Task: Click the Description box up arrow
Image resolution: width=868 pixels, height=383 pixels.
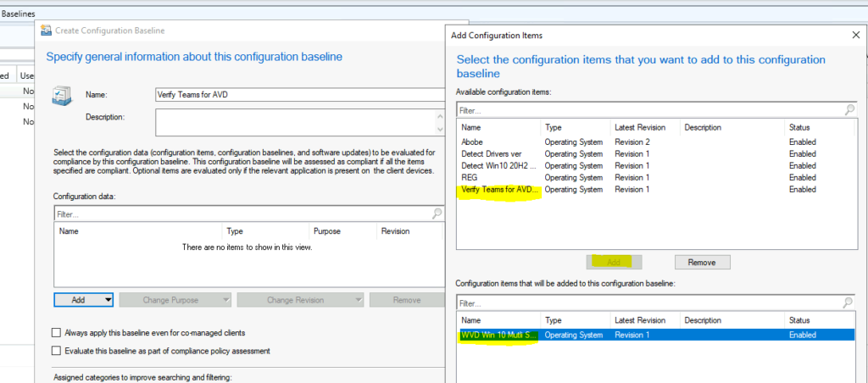Action: pyautogui.click(x=440, y=116)
